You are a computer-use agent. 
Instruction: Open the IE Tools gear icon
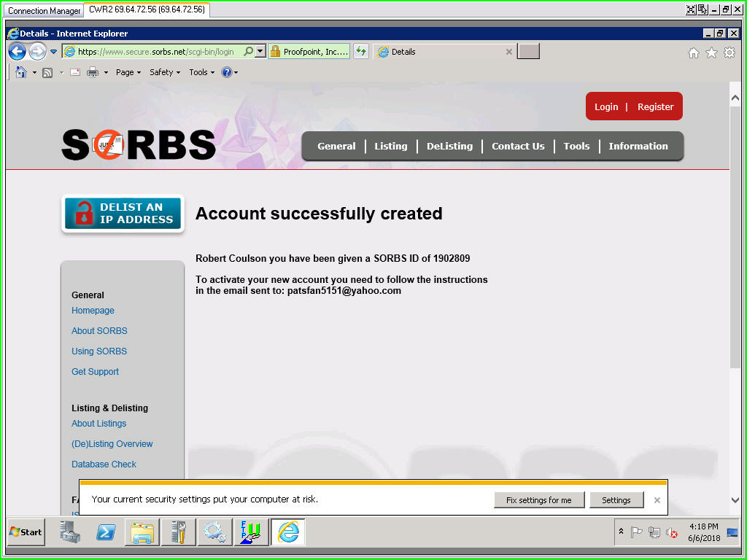[x=729, y=52]
